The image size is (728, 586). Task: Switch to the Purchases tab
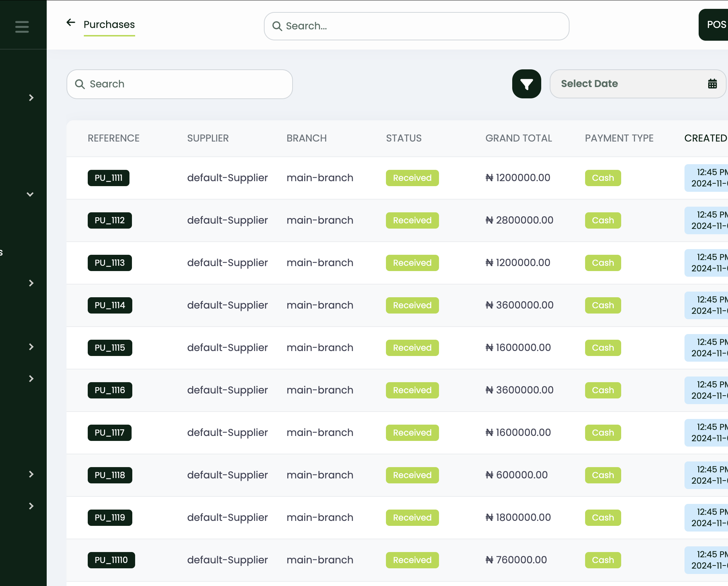pyautogui.click(x=109, y=25)
